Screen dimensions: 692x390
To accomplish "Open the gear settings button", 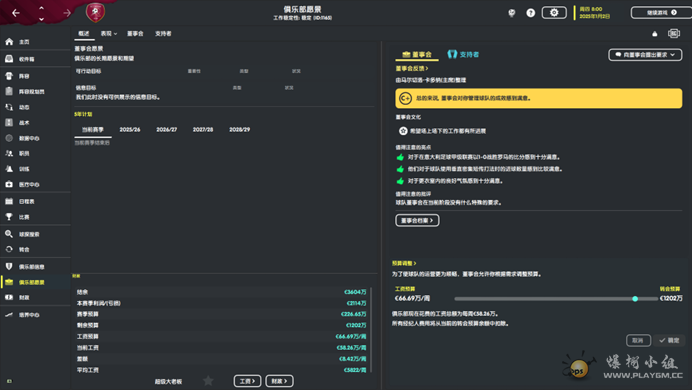I will pyautogui.click(x=554, y=12).
